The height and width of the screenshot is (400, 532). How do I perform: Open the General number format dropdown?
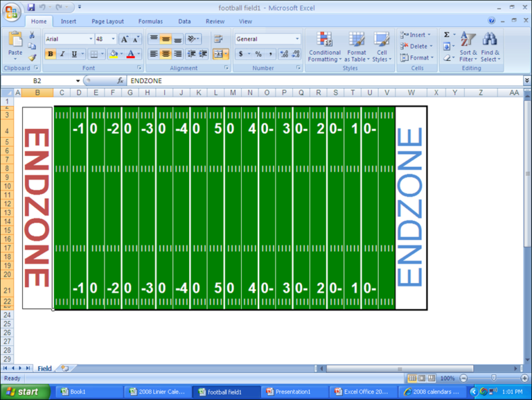coord(297,40)
